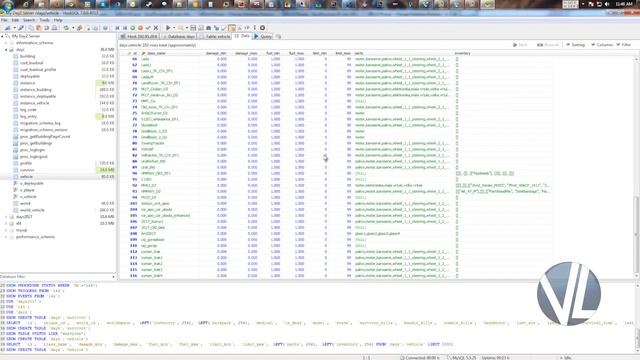Select the world_vehicle table
This screenshot has height=360, width=640.
[32, 210]
